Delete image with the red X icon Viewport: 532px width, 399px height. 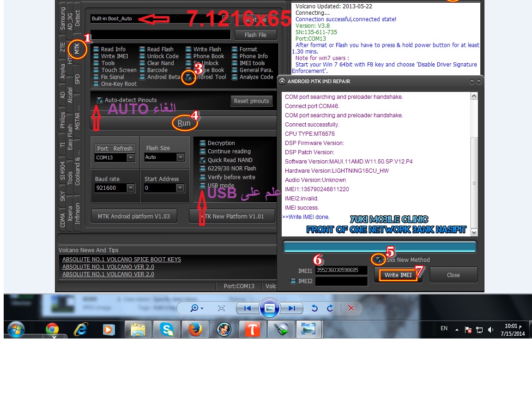tap(351, 308)
